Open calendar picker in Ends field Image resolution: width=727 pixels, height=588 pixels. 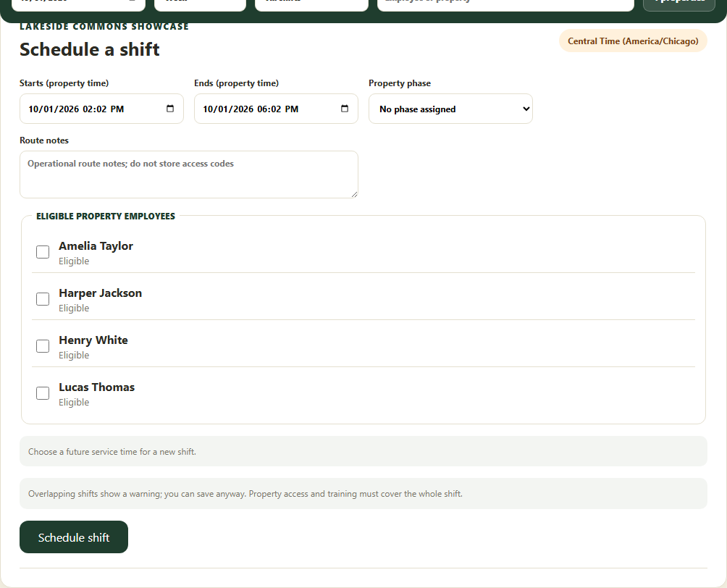tap(345, 109)
